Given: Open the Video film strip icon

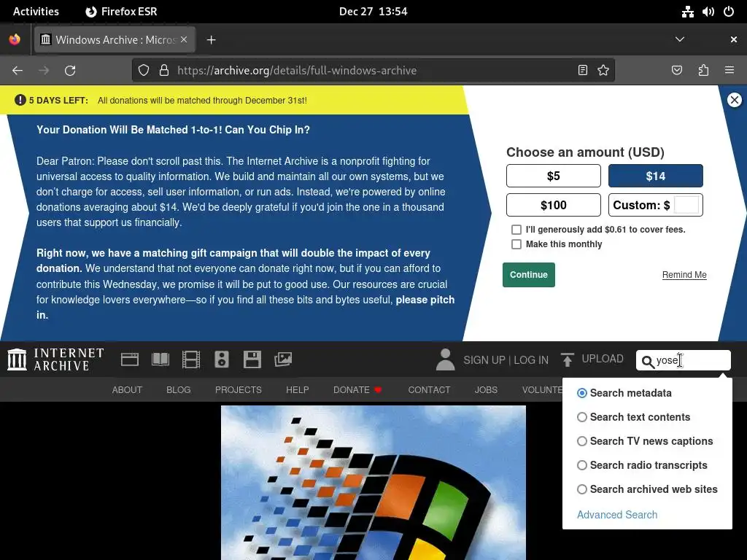Looking at the screenshot, I should click(191, 359).
